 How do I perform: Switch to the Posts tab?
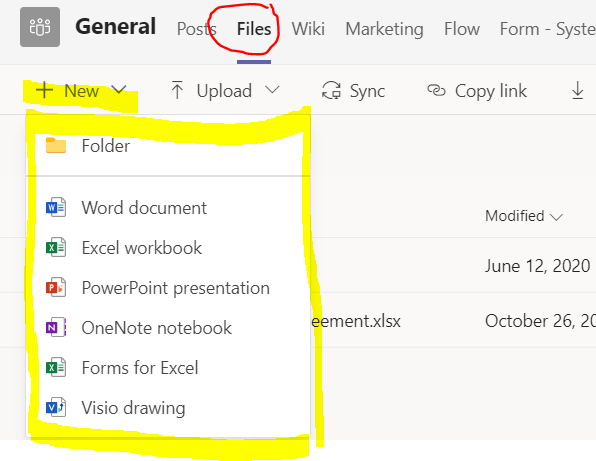click(197, 29)
